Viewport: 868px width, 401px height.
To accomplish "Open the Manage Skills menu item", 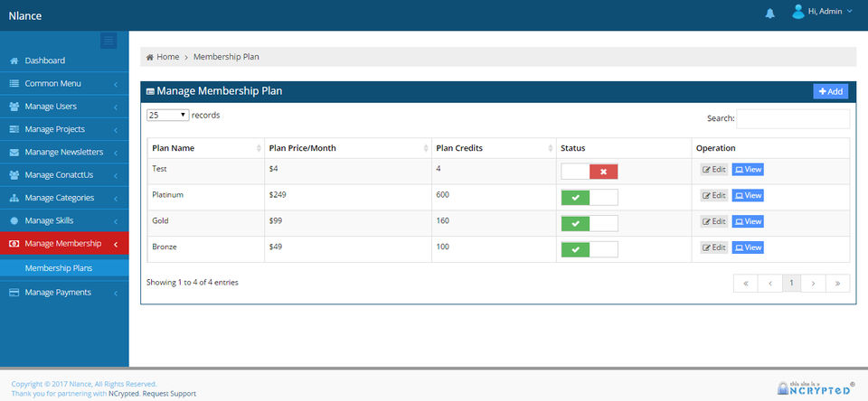I will point(64,220).
